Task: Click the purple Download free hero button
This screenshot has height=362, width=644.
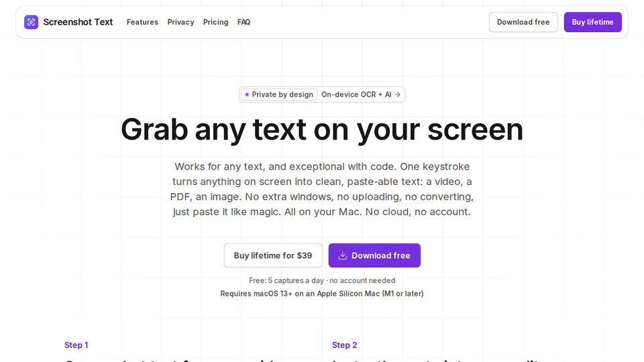Action: (x=374, y=255)
